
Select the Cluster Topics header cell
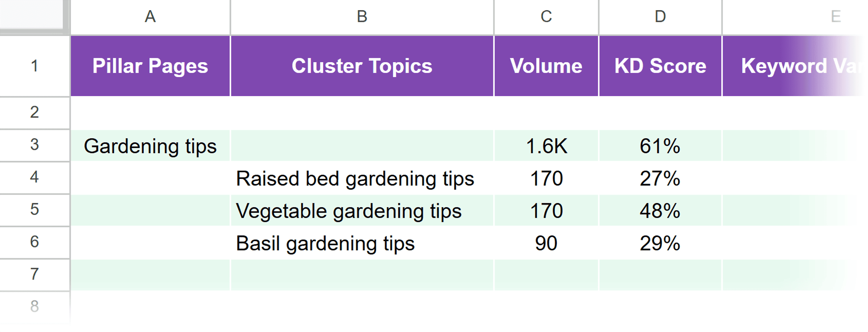coord(362,65)
